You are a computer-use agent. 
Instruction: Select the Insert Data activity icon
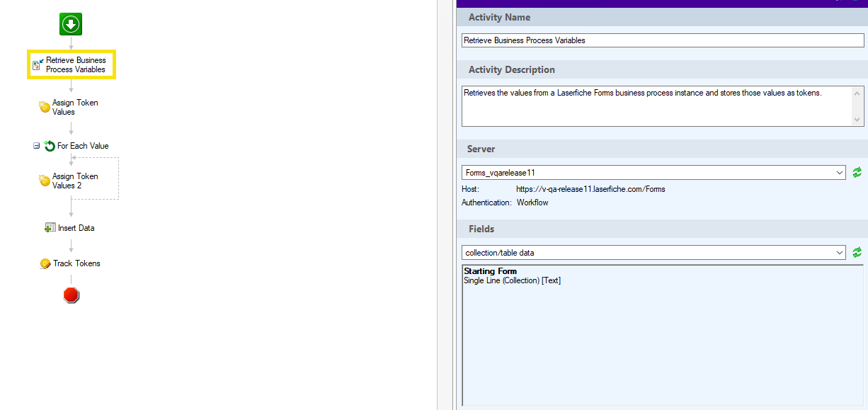pos(50,228)
